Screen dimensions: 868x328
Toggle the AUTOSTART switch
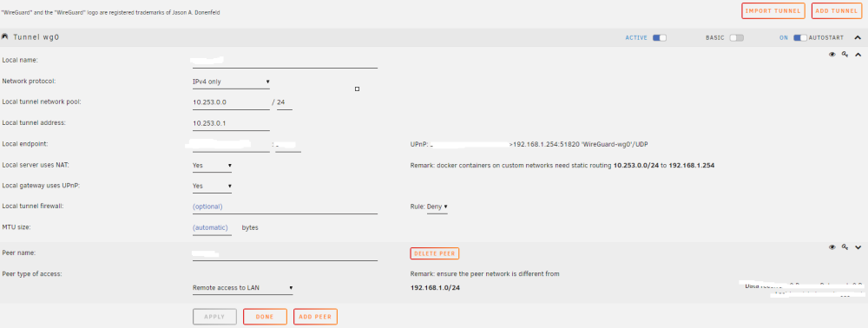(x=800, y=37)
